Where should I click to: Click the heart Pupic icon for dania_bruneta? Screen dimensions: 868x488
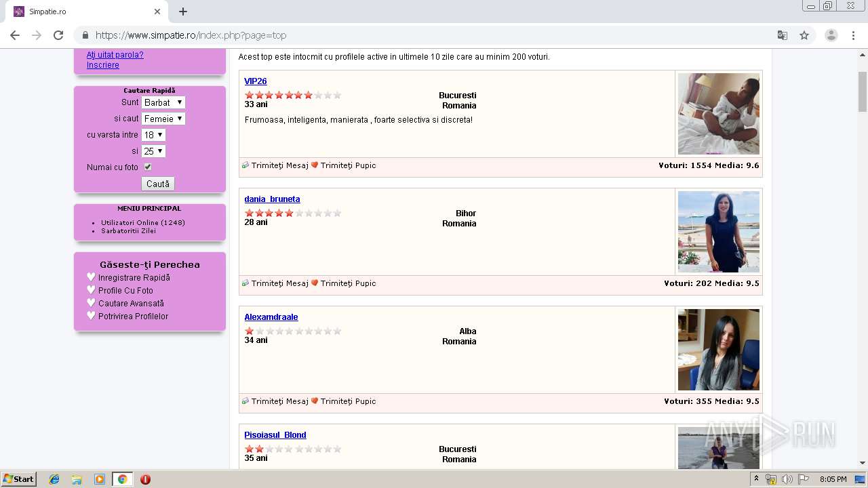click(315, 283)
